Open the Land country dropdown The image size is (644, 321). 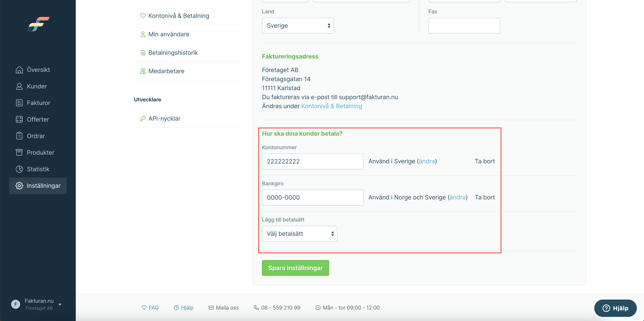point(298,25)
